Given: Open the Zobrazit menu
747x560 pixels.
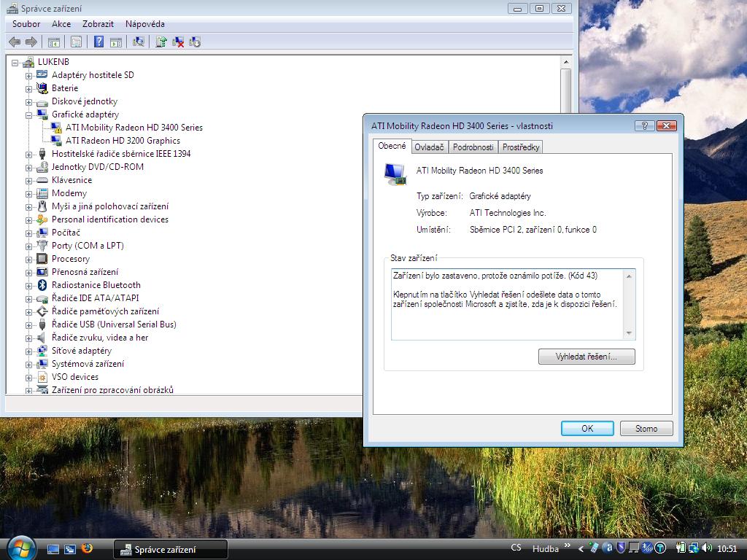Looking at the screenshot, I should tap(98, 24).
